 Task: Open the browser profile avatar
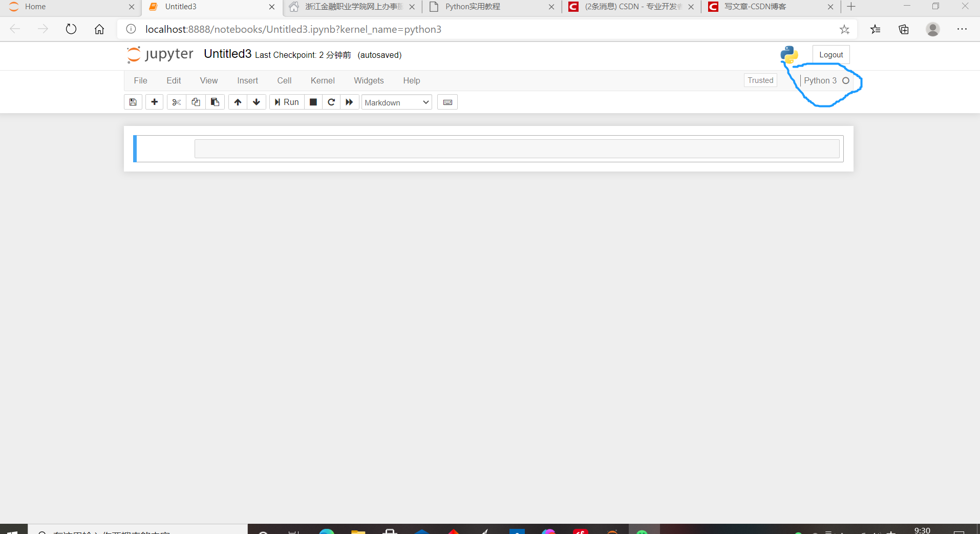point(933,29)
